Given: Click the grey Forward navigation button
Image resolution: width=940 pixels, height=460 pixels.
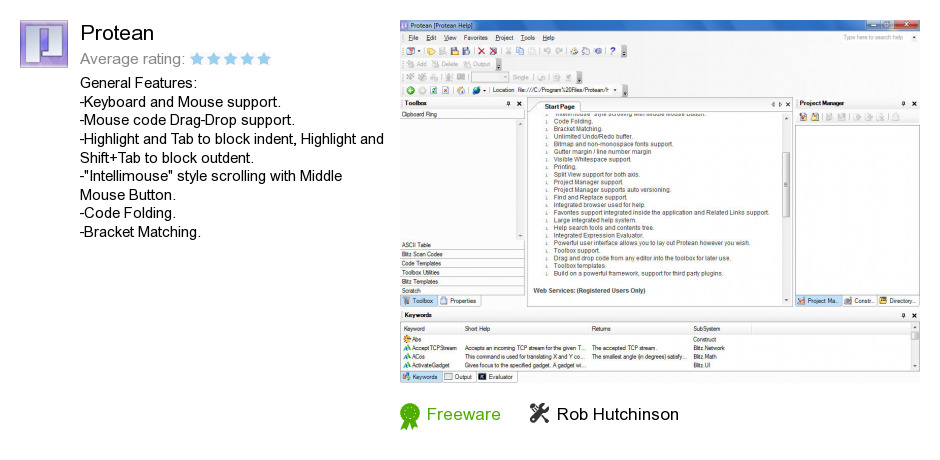Looking at the screenshot, I should (x=422, y=91).
